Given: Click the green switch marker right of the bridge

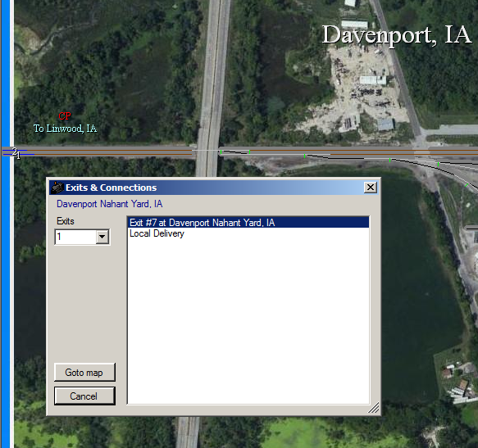Looking at the screenshot, I should pyautogui.click(x=221, y=152).
